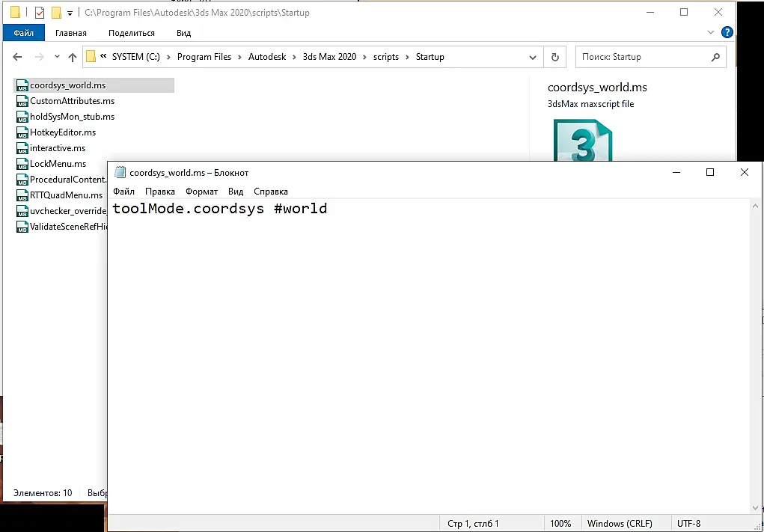Maximize the Notepad window
The width and height of the screenshot is (764, 532).
coord(710,172)
